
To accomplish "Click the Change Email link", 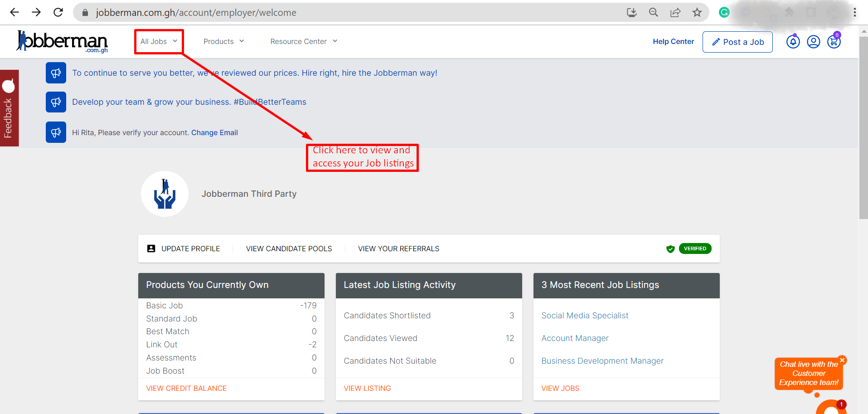I will (214, 132).
